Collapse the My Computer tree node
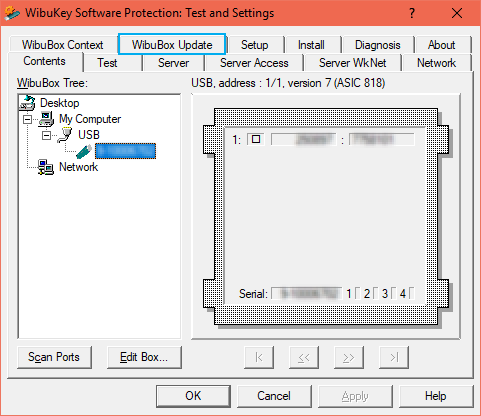 pos(28,119)
